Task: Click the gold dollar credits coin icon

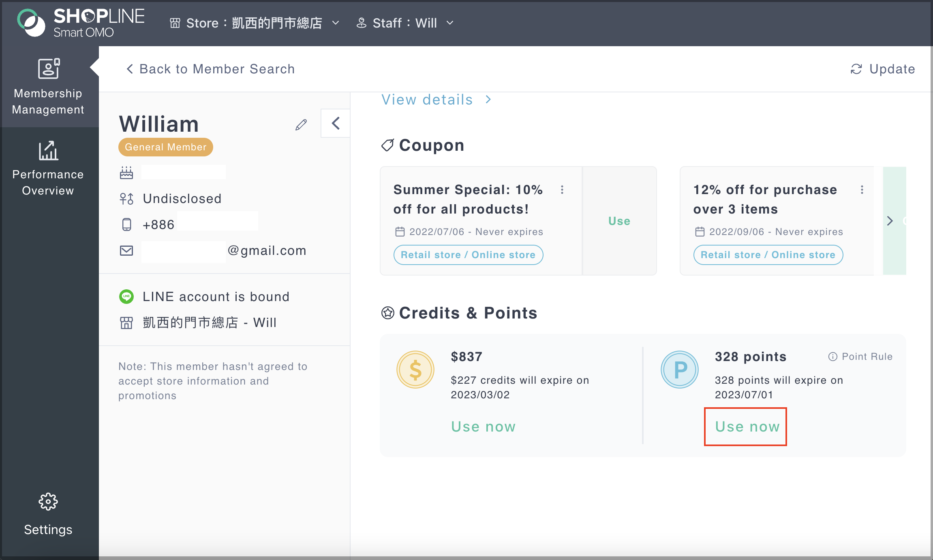Action: point(415,370)
